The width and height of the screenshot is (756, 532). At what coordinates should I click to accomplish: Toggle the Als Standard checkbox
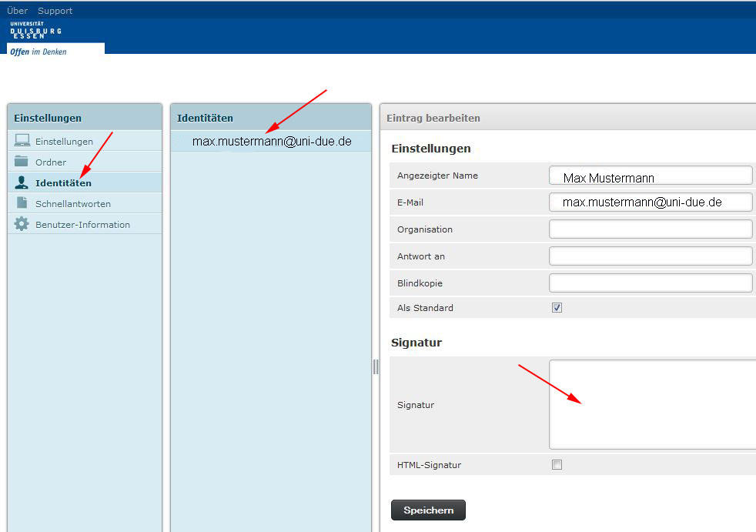tap(557, 308)
